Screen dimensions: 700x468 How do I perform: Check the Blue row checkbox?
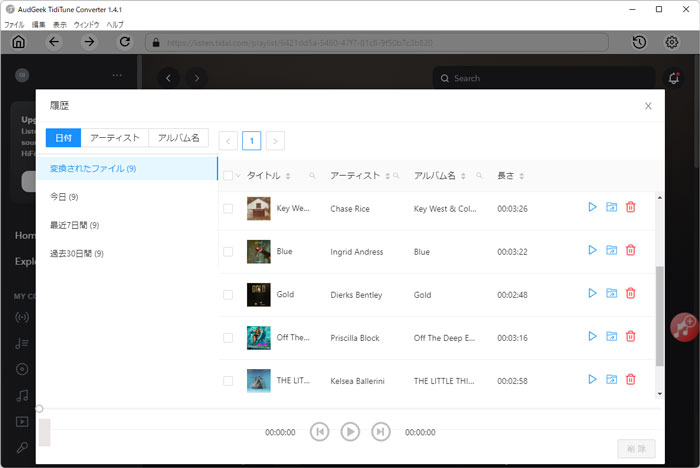[x=228, y=252]
